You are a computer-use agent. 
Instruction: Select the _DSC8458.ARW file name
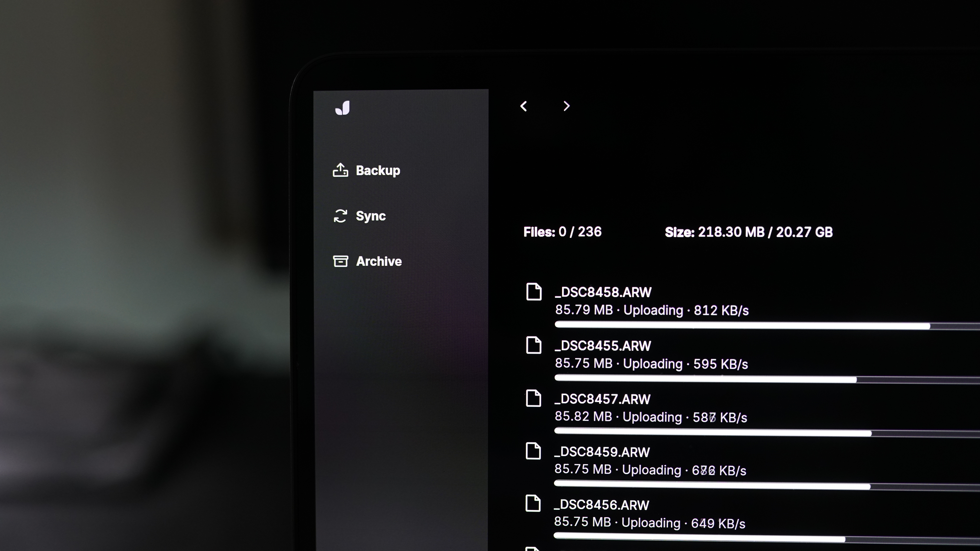point(603,292)
